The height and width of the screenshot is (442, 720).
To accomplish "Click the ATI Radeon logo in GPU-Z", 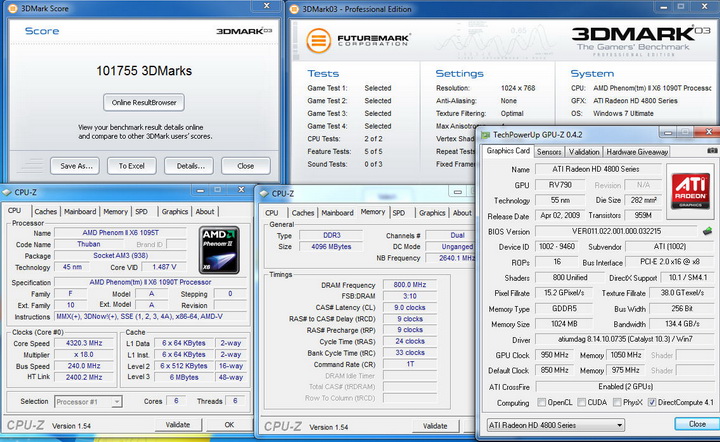I will click(690, 190).
